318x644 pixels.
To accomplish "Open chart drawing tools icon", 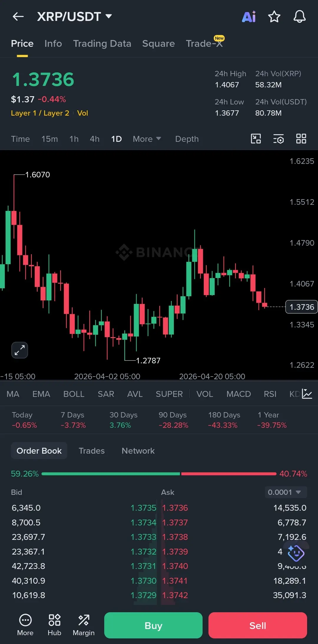I will click(x=256, y=139).
